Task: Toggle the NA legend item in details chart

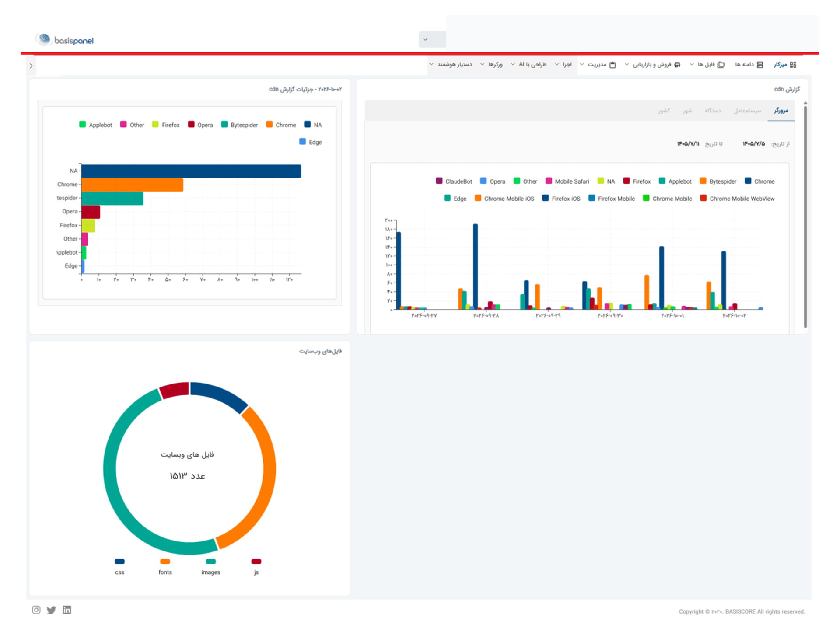Action: click(x=313, y=125)
